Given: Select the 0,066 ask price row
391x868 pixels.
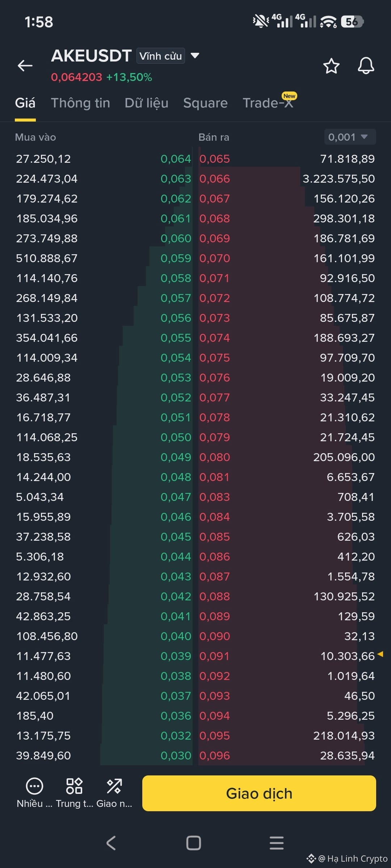Looking at the screenshot, I should coord(287,179).
